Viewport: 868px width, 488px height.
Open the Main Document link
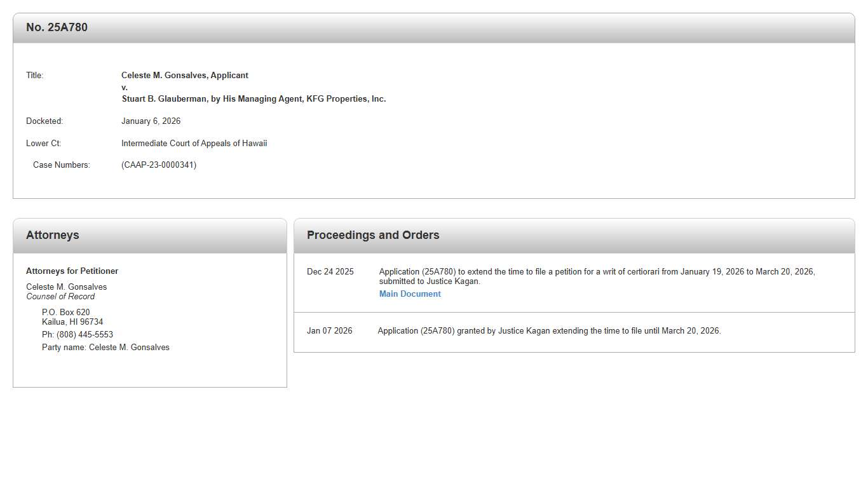[410, 294]
